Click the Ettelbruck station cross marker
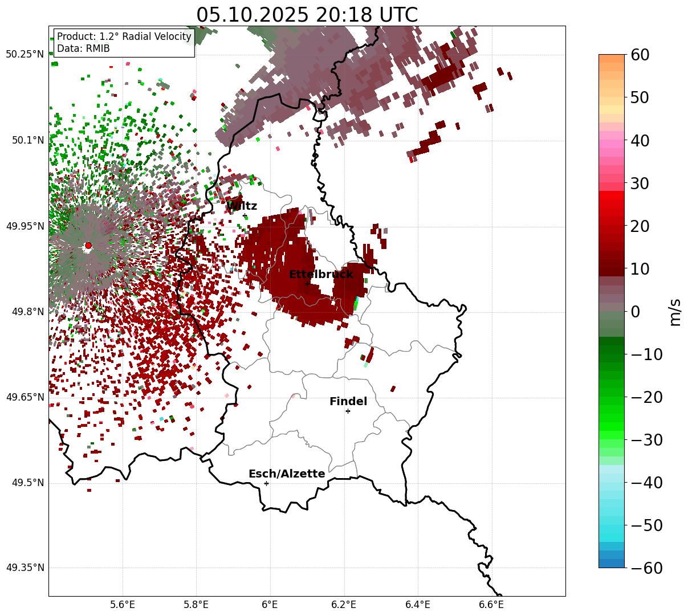This screenshot has width=688, height=616. (x=307, y=284)
